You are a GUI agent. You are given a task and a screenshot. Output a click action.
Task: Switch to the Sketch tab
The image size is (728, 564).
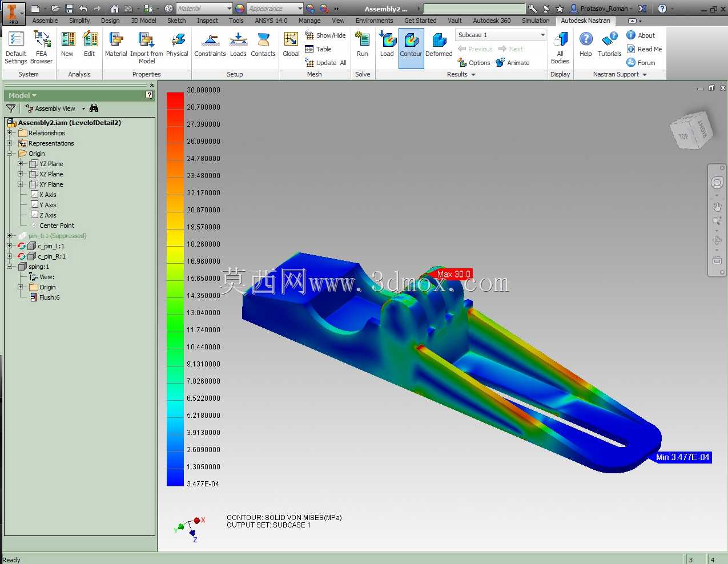click(176, 21)
